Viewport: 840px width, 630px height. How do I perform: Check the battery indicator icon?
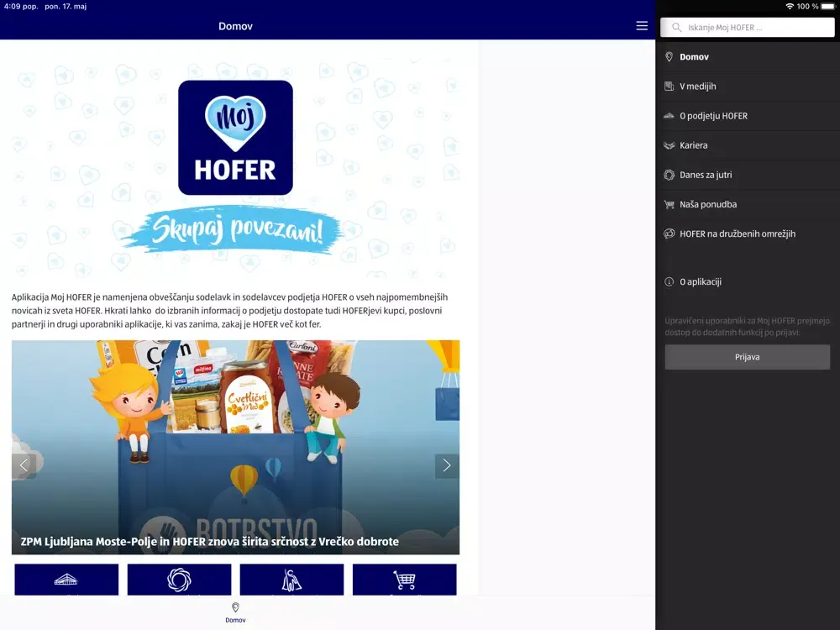click(828, 7)
